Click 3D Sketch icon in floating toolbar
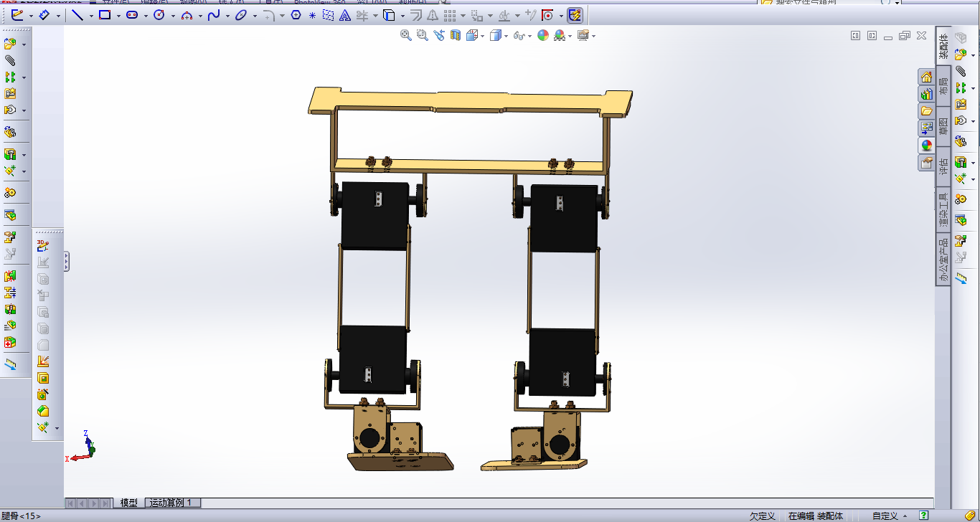This screenshot has height=522, width=980. 42,246
